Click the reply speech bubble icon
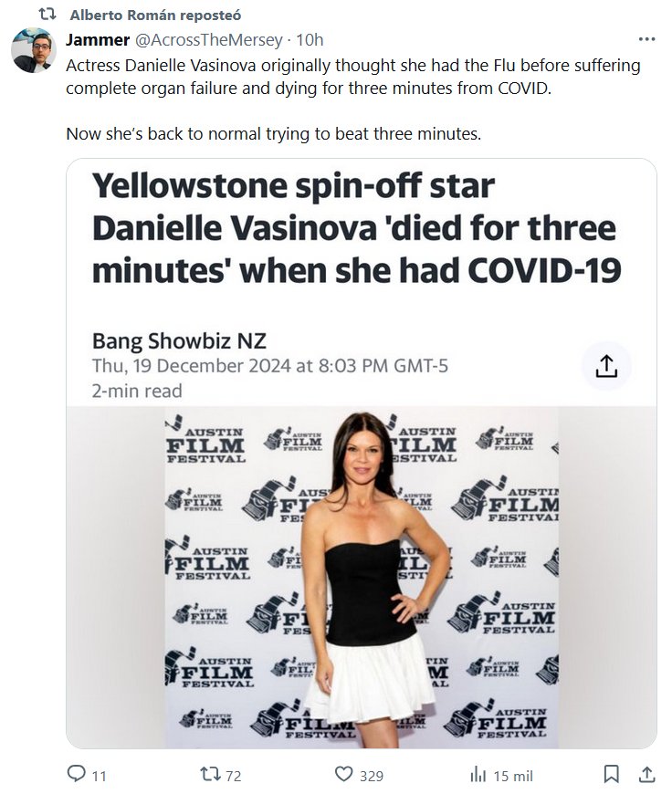The width and height of the screenshot is (672, 794). [77, 775]
